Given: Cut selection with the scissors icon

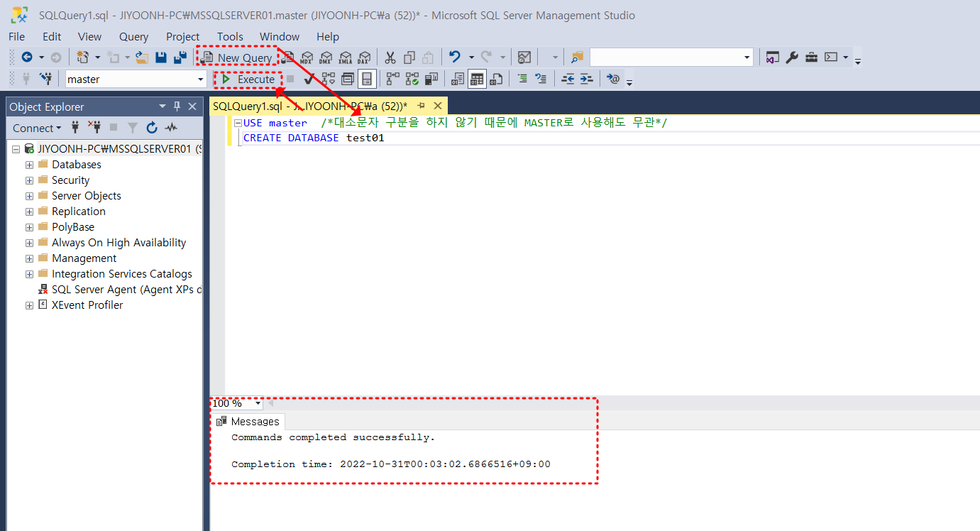Looking at the screenshot, I should [x=390, y=58].
